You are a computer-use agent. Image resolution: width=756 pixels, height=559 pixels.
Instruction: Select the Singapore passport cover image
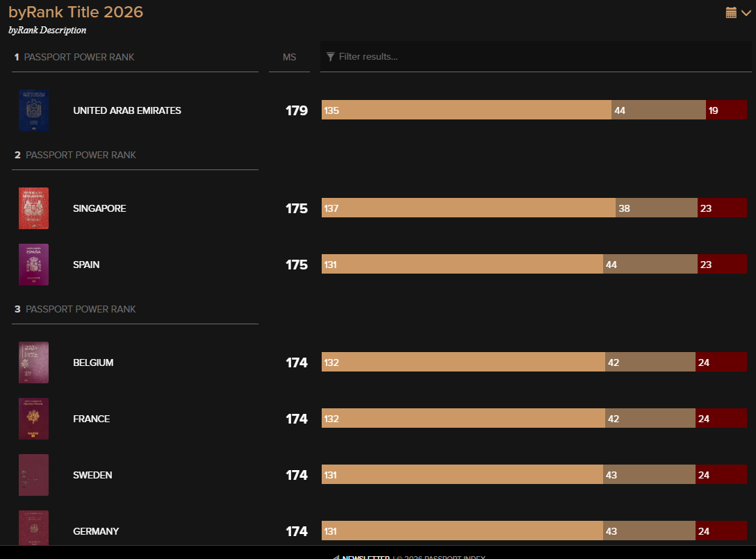coord(34,208)
